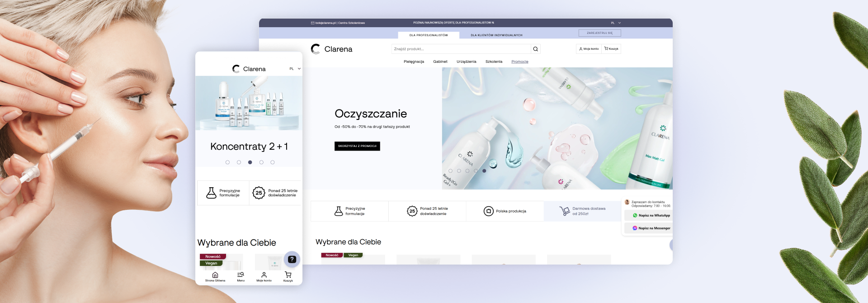Tap the mobile Koncentraty 2+1 banner image
The image size is (868, 303).
coord(249,103)
